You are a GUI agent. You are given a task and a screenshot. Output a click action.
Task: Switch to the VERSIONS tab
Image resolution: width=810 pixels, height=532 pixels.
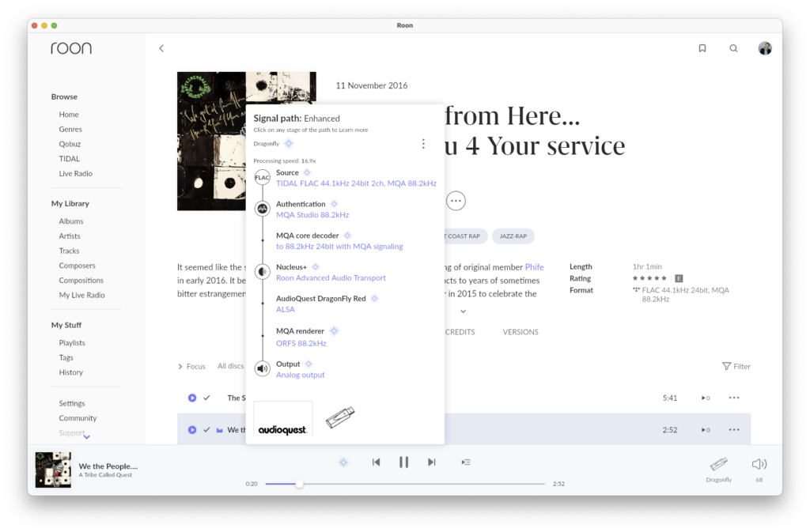(520, 332)
